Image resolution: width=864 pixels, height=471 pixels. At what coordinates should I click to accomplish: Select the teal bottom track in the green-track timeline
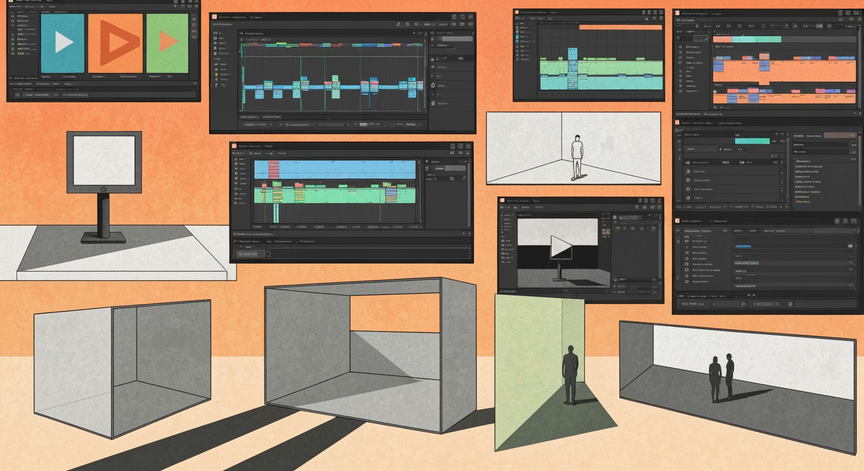pos(601,83)
